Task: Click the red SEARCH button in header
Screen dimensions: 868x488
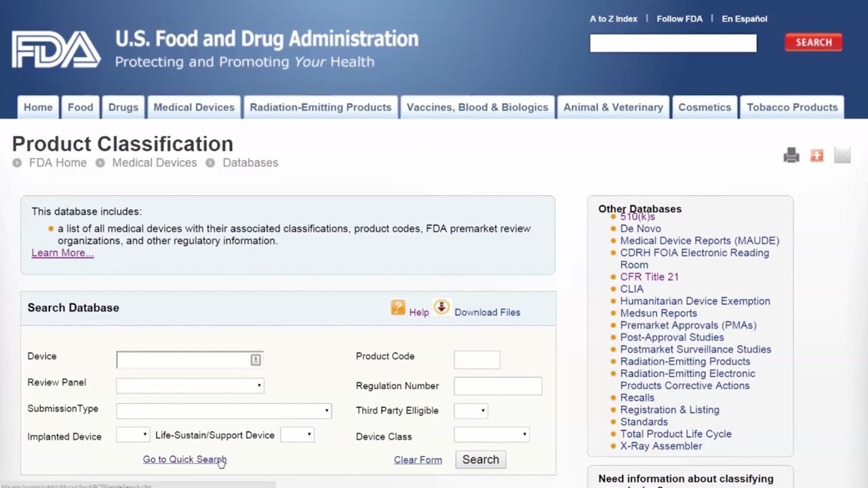Action: [x=814, y=42]
